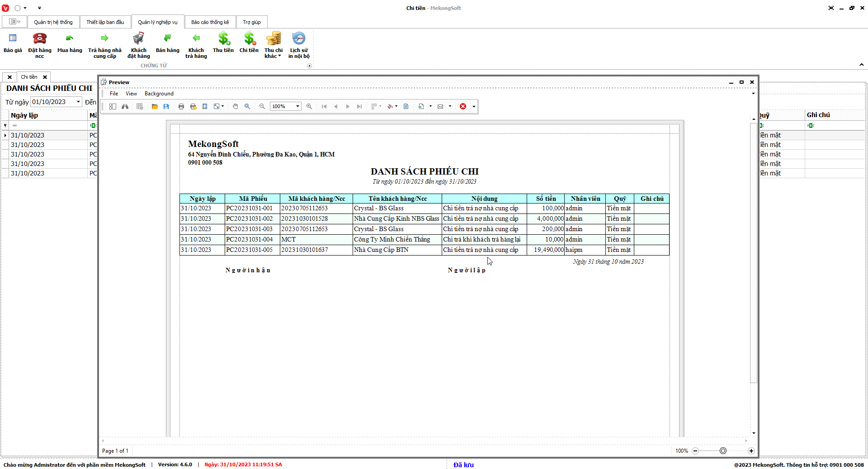Click Print icon in Preview toolbar
Image resolution: width=868 pixels, height=469 pixels.
(x=181, y=106)
